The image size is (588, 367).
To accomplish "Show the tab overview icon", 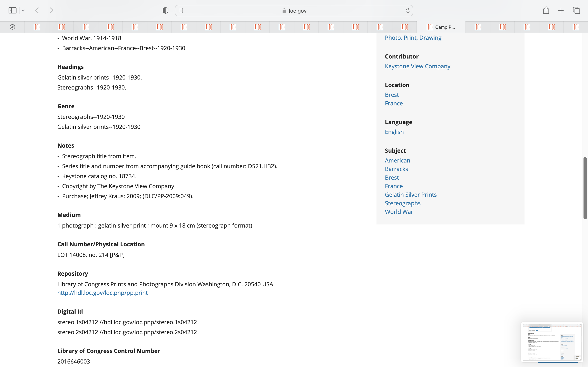I will tap(576, 10).
